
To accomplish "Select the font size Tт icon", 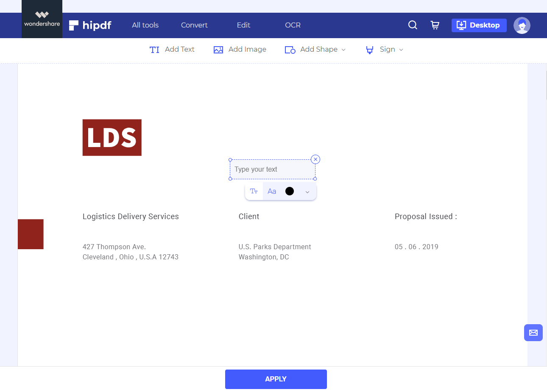I will pyautogui.click(x=254, y=191).
